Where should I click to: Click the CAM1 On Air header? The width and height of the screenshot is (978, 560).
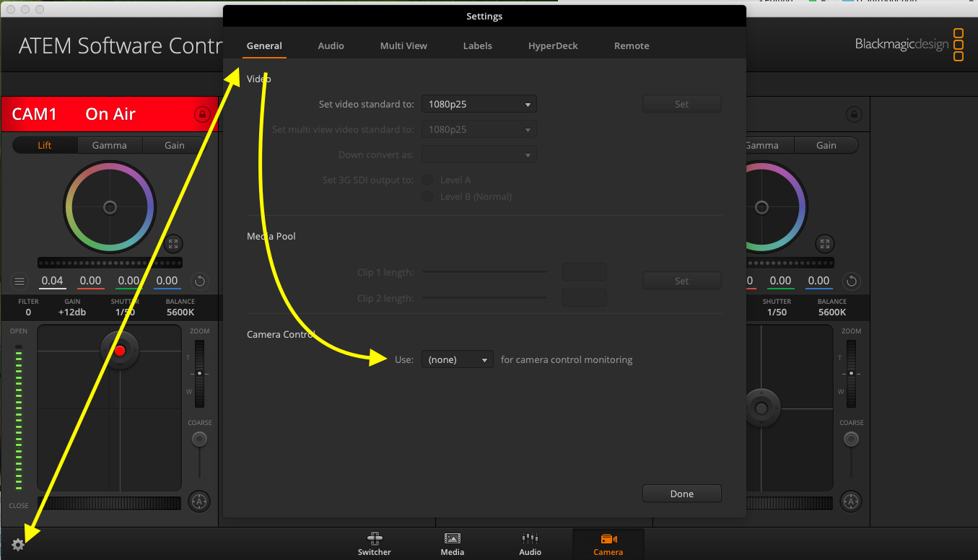[x=109, y=114]
